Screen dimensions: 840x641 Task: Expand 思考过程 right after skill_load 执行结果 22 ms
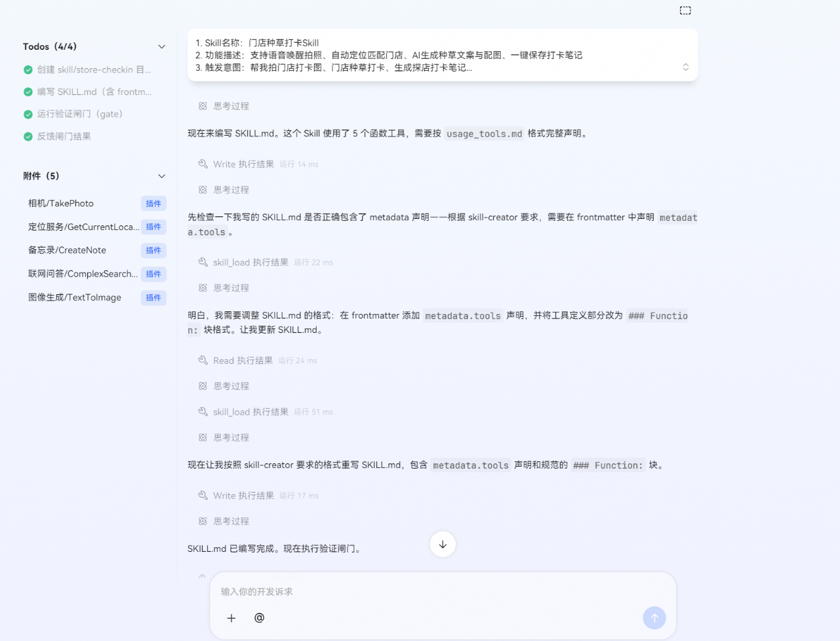click(224, 288)
